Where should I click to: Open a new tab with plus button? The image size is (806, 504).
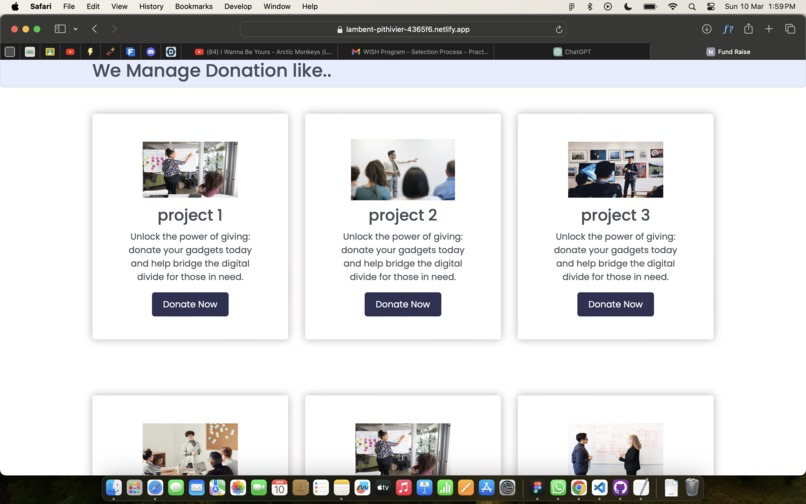coord(768,29)
